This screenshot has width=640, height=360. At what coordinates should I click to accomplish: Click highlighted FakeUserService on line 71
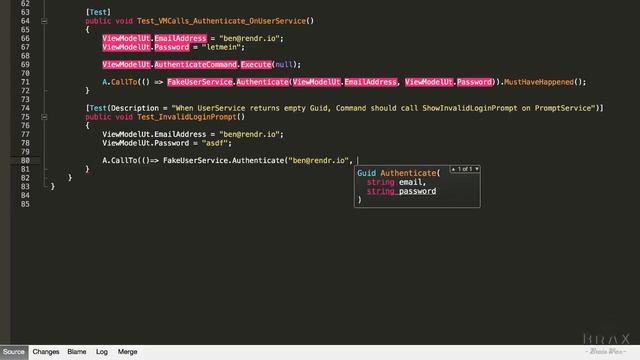pos(200,82)
